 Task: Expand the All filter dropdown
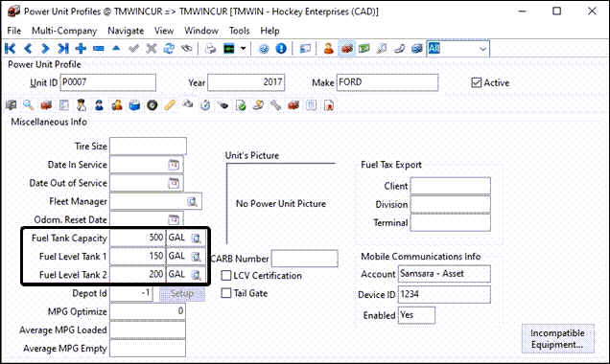pos(482,49)
